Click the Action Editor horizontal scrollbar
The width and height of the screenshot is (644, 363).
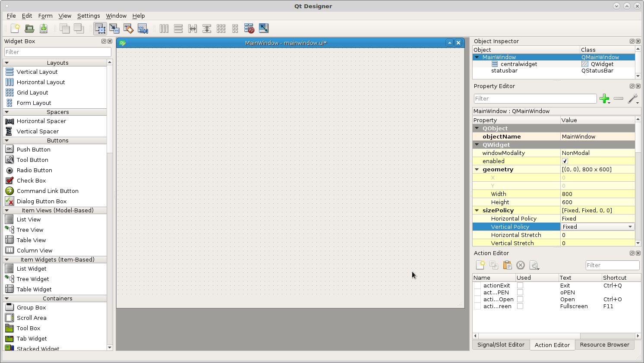click(556, 336)
